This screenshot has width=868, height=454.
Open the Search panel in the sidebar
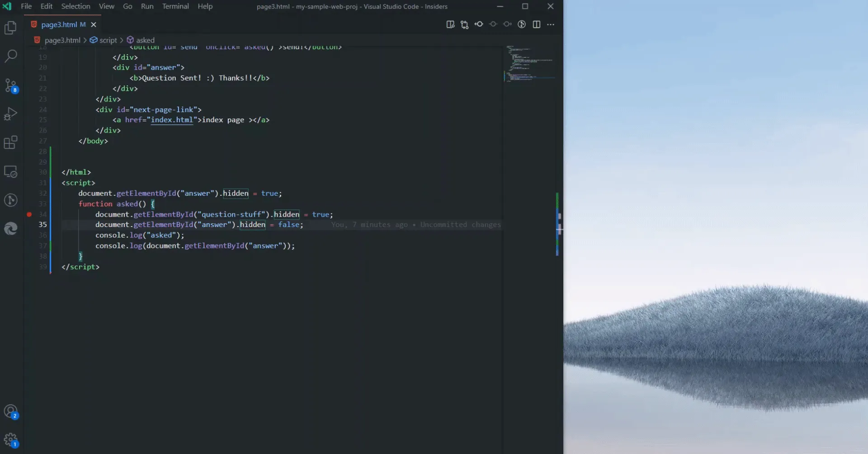click(x=11, y=56)
